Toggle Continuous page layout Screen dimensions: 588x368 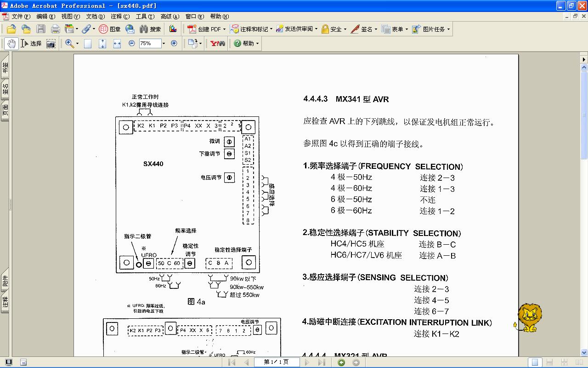[549, 362]
